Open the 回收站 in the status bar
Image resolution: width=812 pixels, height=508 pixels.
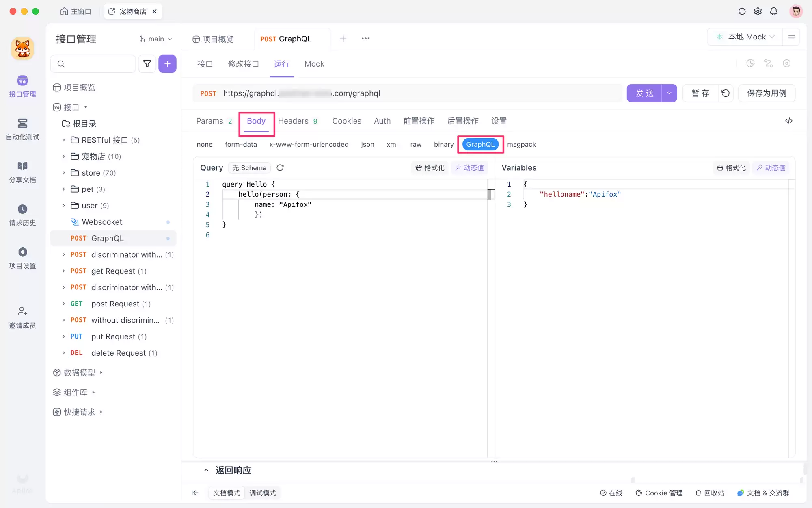click(710, 493)
